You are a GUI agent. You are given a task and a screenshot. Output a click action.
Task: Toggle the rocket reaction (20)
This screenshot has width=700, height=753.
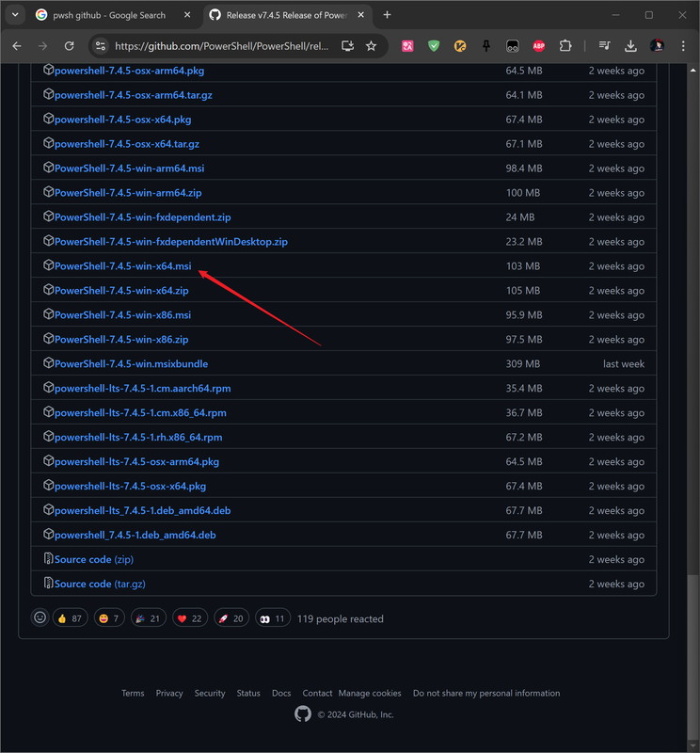pos(231,618)
